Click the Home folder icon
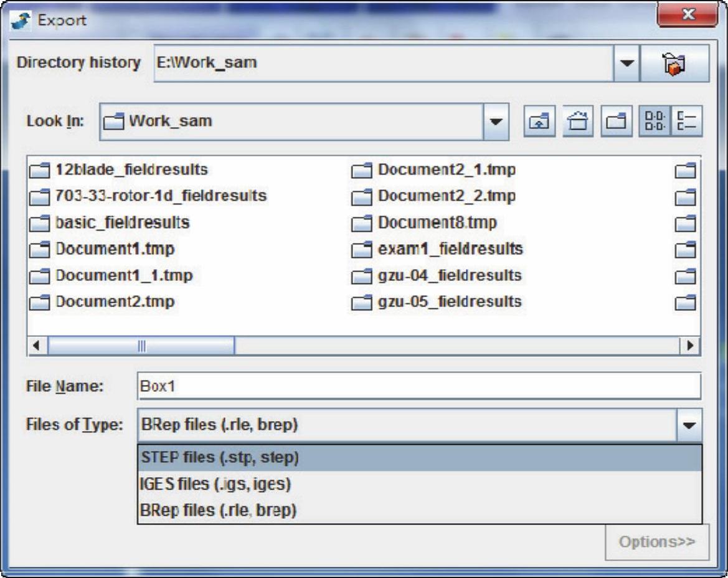 coord(577,121)
